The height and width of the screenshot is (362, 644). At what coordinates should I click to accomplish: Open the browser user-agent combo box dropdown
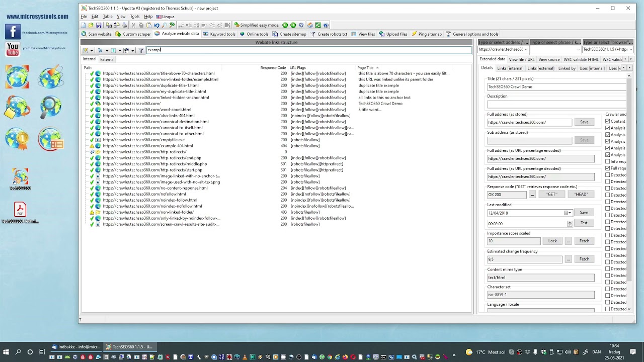pos(631,49)
